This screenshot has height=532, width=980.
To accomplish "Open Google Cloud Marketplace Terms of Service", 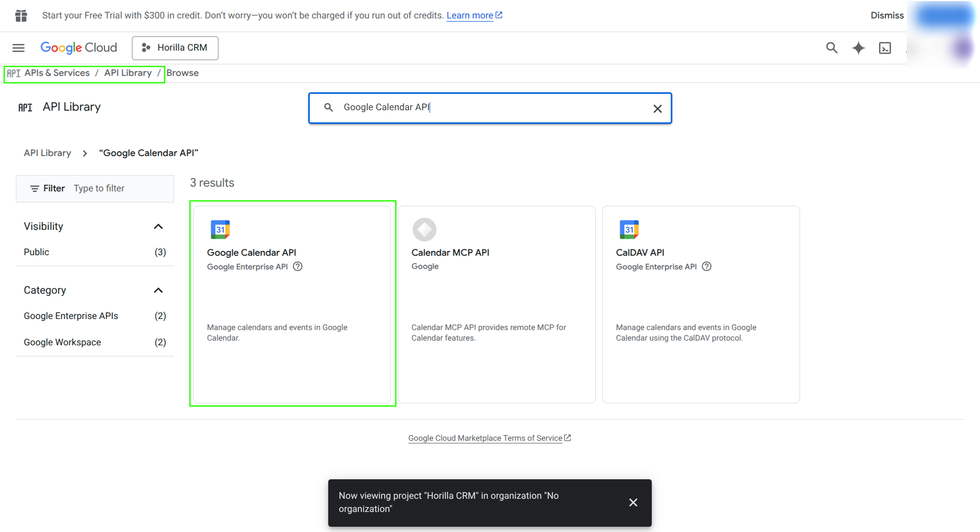I will 490,438.
